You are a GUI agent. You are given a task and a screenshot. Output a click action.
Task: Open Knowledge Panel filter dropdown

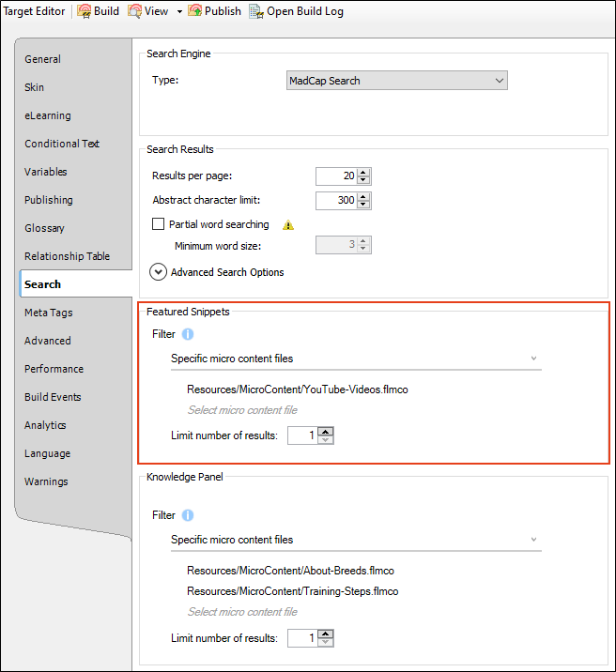coord(356,540)
